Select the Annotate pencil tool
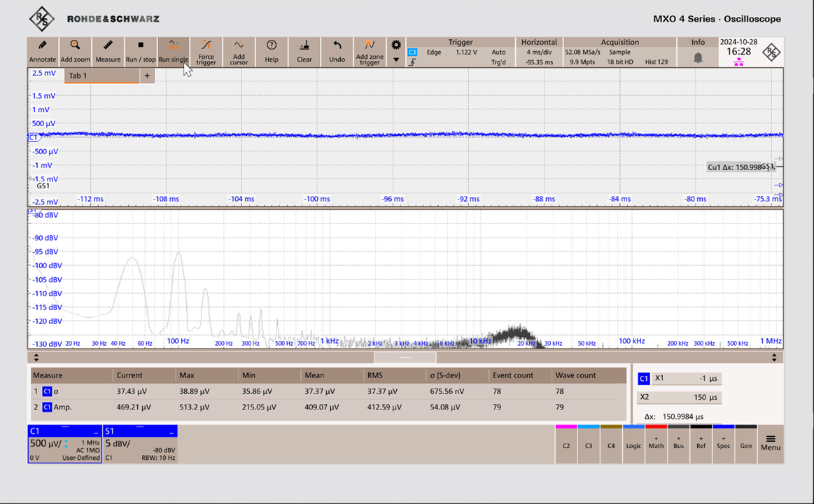The height and width of the screenshot is (504, 814). (x=43, y=52)
